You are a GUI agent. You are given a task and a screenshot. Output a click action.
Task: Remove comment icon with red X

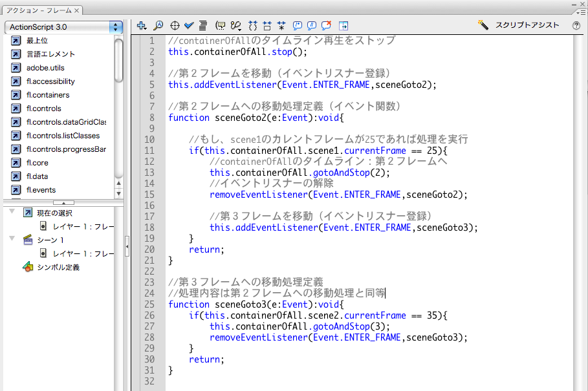tap(326, 25)
